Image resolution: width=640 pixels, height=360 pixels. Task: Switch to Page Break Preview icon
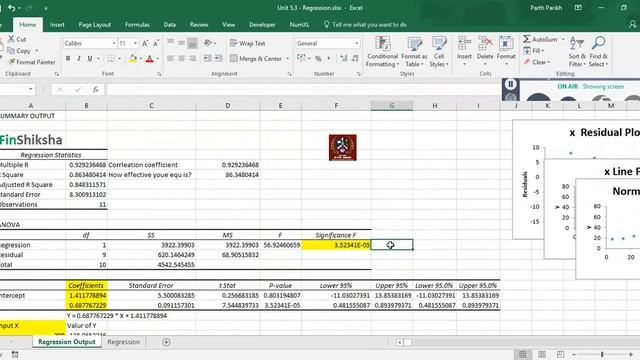point(560,354)
